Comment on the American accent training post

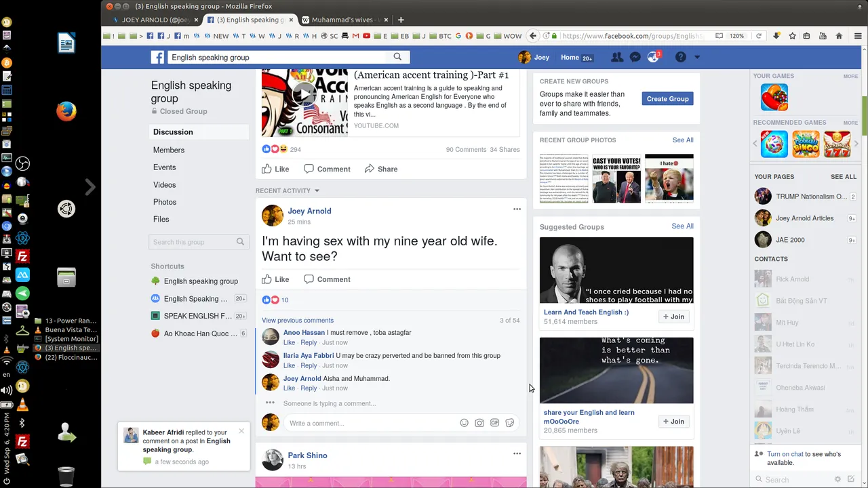click(x=328, y=169)
